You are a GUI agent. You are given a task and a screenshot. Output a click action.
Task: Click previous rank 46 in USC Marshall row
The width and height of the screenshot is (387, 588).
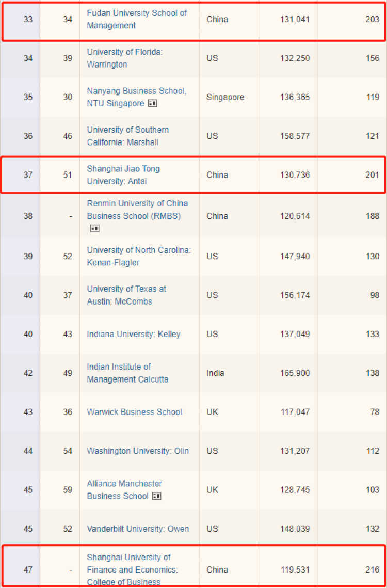(68, 136)
